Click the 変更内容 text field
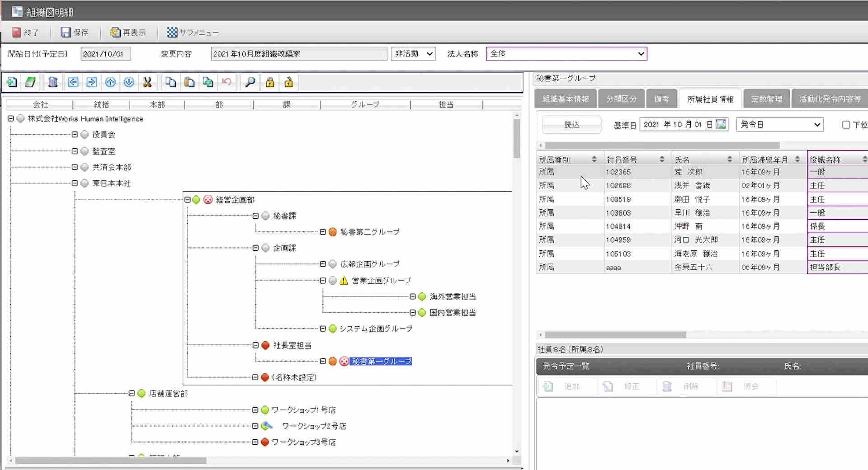This screenshot has width=868, height=470. click(299, 54)
